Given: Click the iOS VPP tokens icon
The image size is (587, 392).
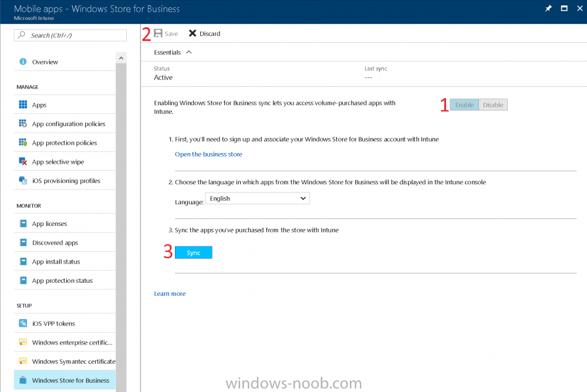Looking at the screenshot, I should click(23, 323).
